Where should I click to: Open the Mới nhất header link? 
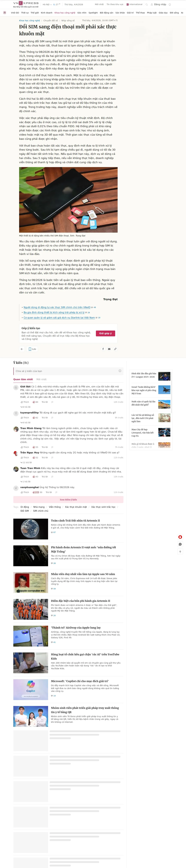pos(99,4)
